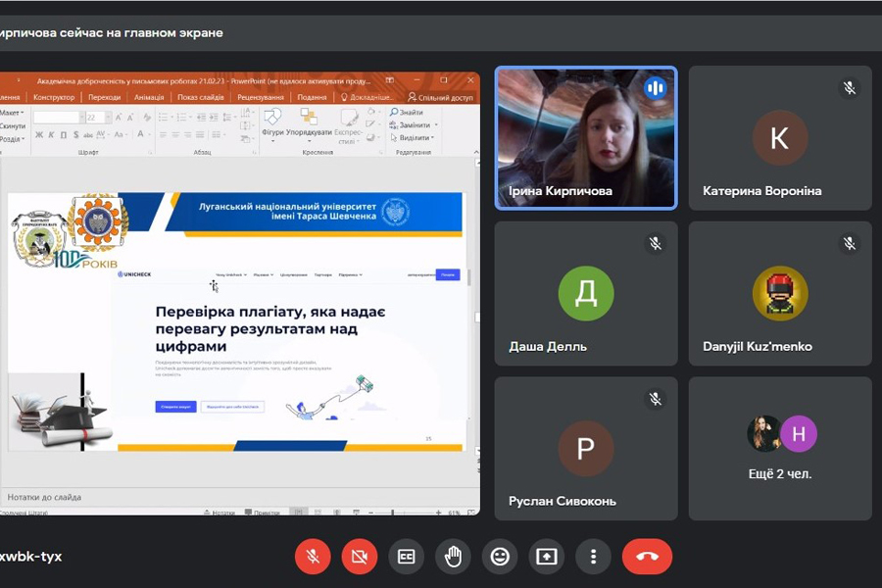Click Знайти search in ribbon
The width and height of the screenshot is (882, 588).
407,113
